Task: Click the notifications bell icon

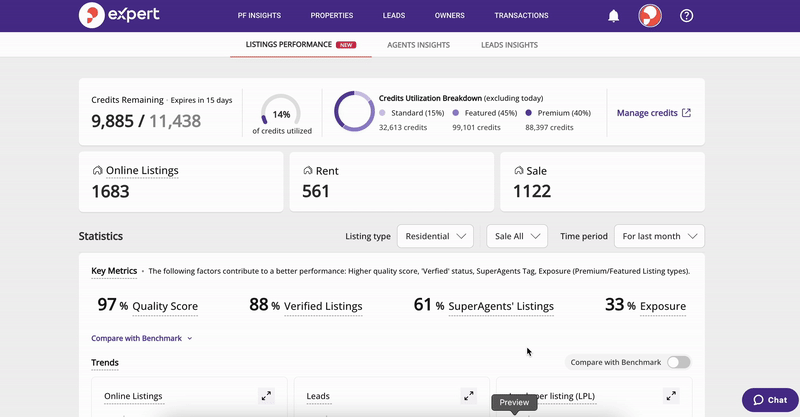Action: (x=613, y=16)
